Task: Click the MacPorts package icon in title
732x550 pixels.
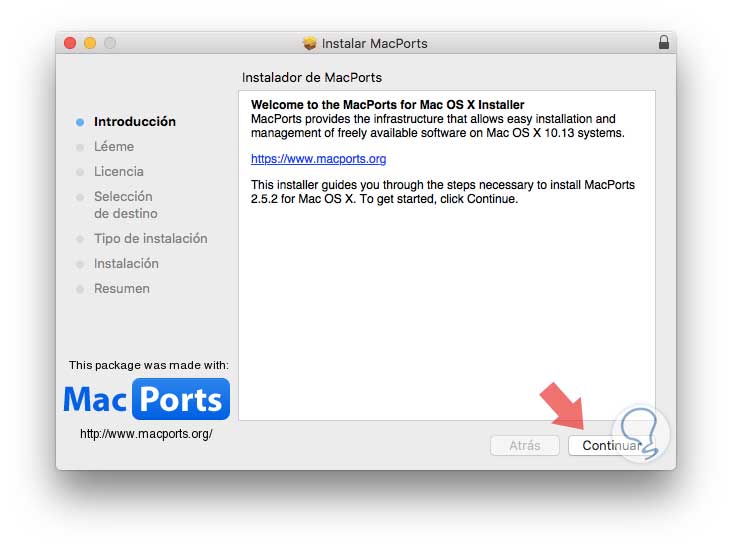Action: (309, 43)
